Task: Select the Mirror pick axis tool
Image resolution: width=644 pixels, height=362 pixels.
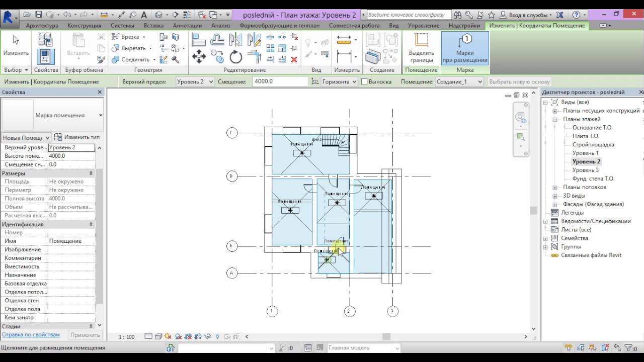Action: (x=235, y=40)
